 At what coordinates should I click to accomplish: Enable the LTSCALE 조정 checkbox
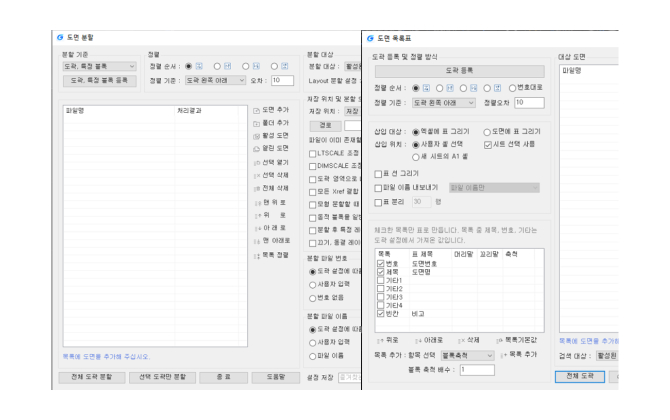point(314,154)
